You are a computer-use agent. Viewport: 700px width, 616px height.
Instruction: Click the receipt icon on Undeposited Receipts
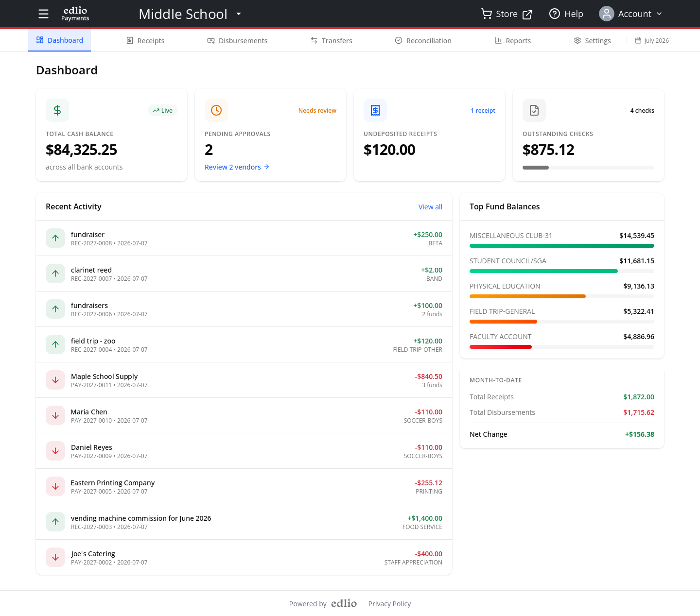[x=375, y=110]
